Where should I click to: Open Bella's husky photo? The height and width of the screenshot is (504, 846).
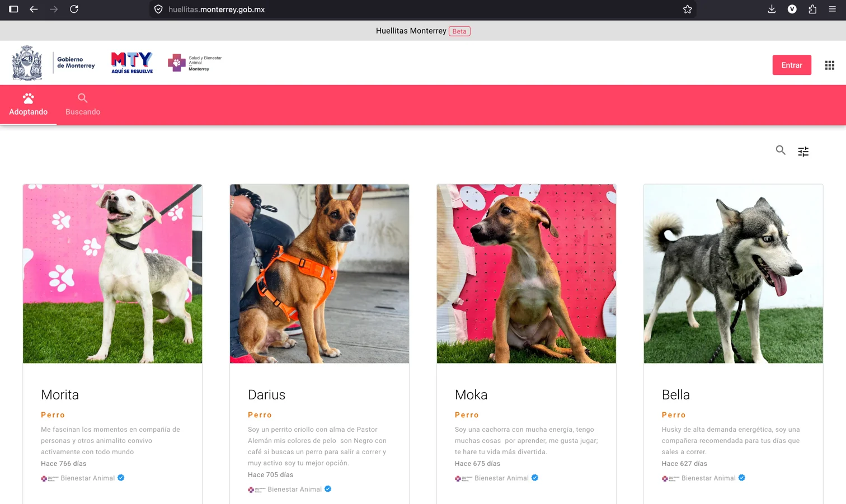(734, 274)
